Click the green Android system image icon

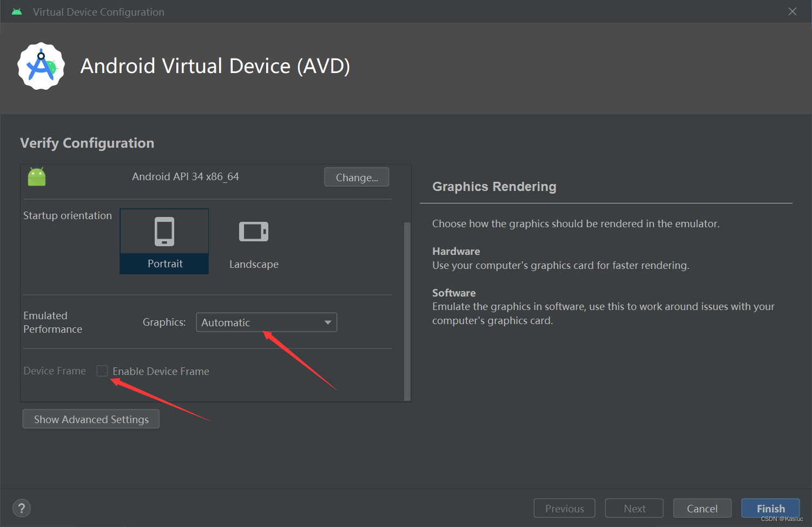coord(37,176)
